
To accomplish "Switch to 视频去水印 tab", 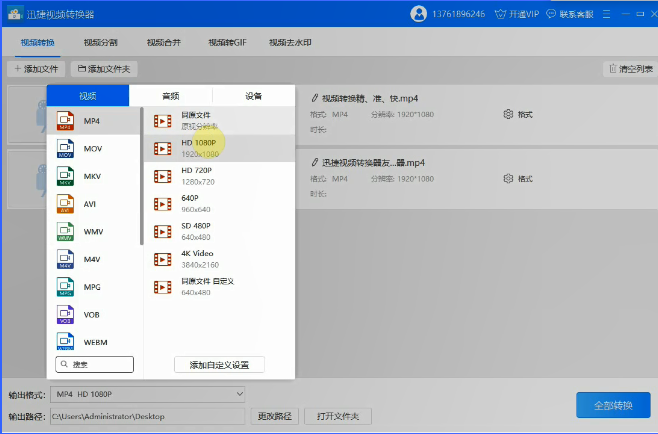I will pos(290,42).
